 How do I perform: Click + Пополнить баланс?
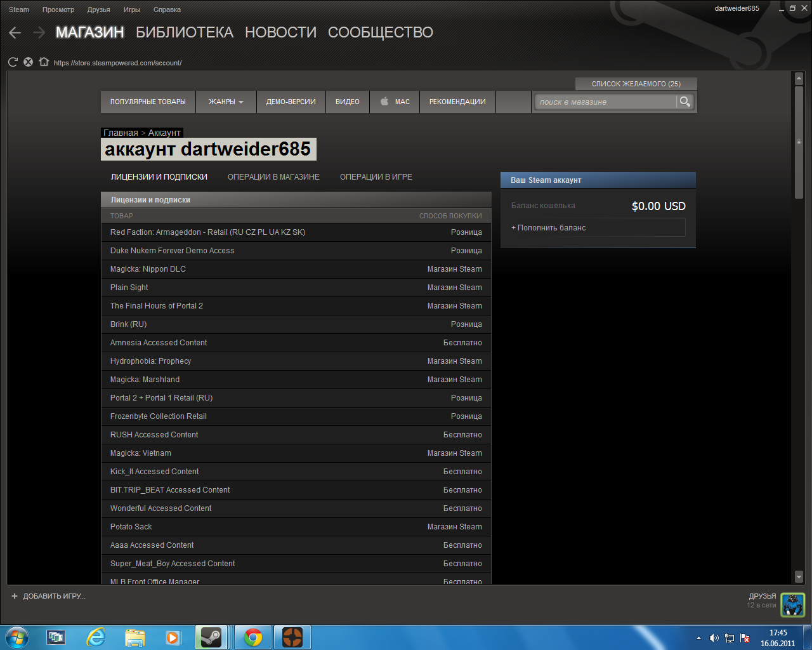(598, 227)
